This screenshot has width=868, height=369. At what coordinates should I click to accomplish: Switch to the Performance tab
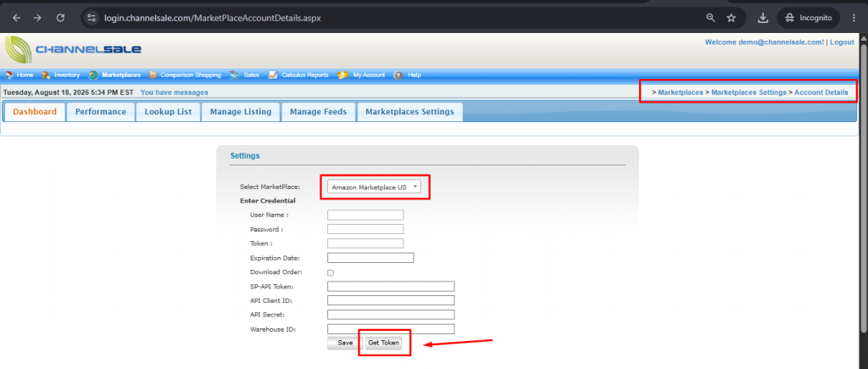(101, 112)
